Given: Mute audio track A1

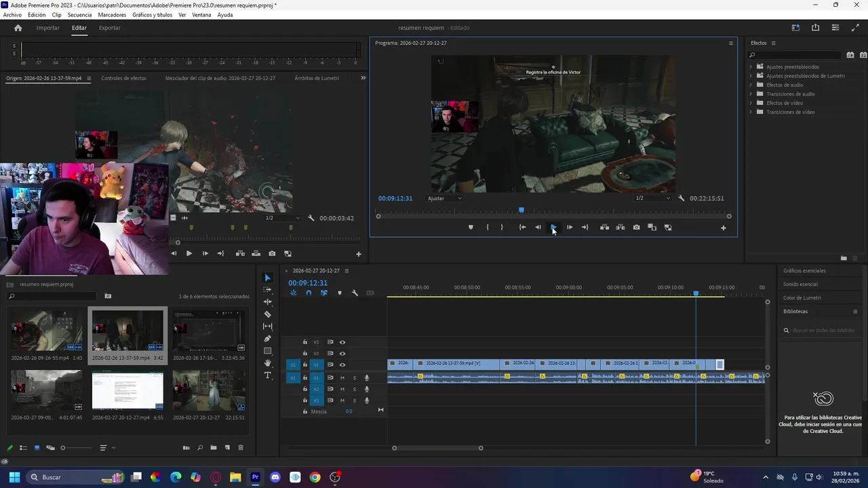Looking at the screenshot, I should (342, 378).
